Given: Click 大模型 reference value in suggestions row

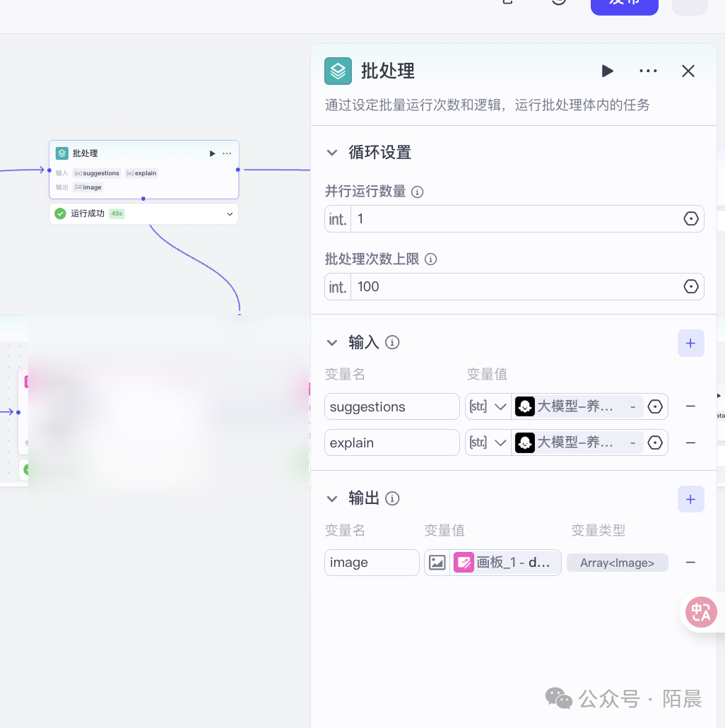Looking at the screenshot, I should [578, 406].
